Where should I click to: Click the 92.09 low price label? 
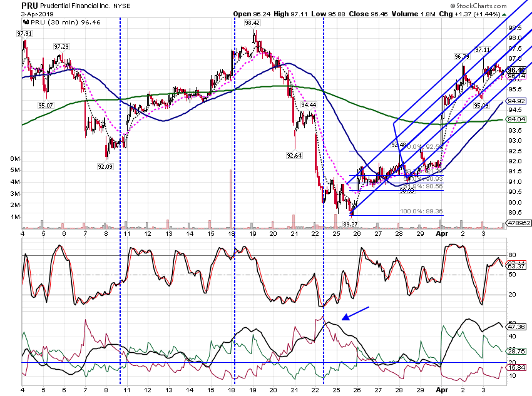tap(105, 167)
